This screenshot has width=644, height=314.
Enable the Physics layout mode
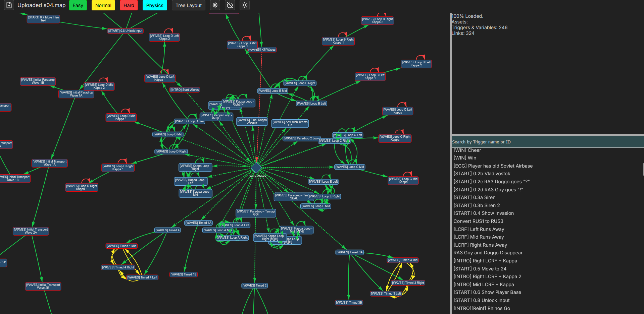pyautogui.click(x=155, y=5)
